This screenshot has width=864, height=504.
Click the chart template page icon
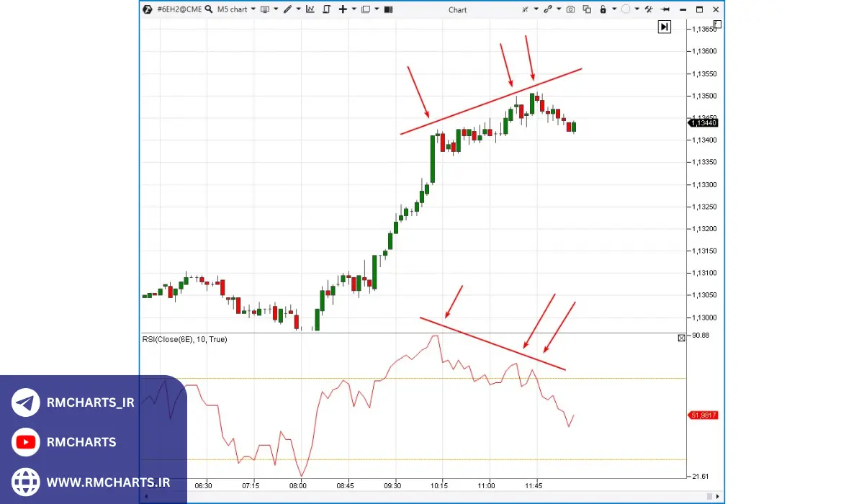[326, 9]
